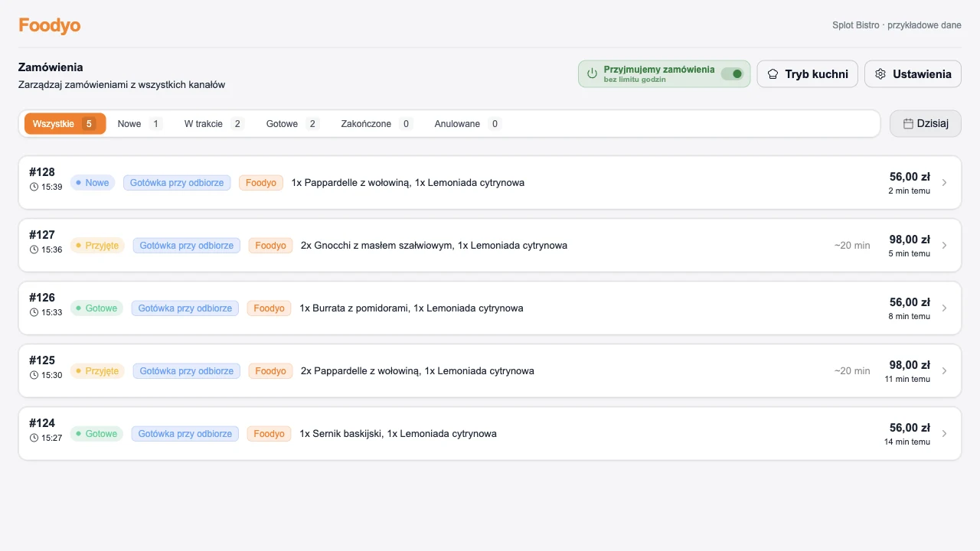Click order number #127
Image resolution: width=980 pixels, height=551 pixels.
click(x=42, y=235)
